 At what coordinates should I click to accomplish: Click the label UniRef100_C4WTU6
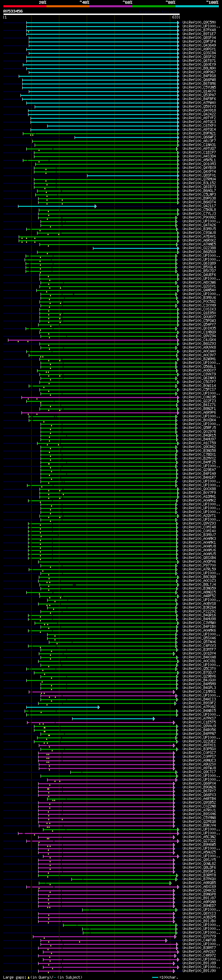pyautogui.click(x=199, y=940)
